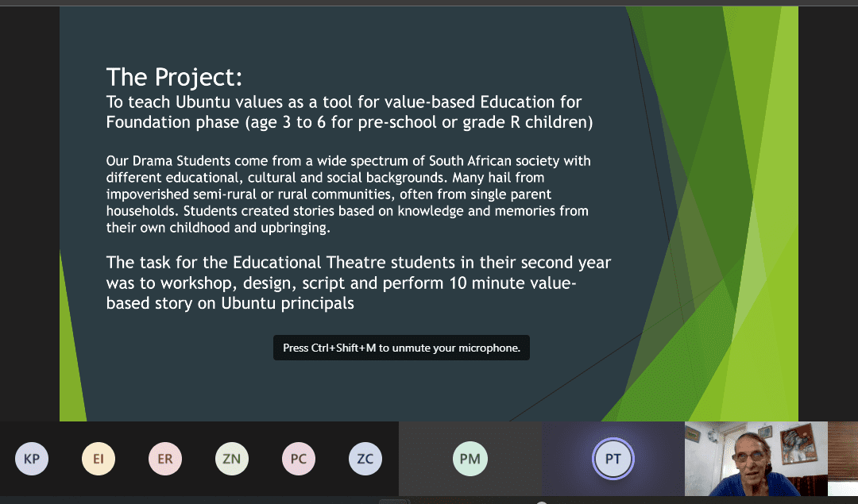Select participant PC's avatar tile

click(299, 458)
